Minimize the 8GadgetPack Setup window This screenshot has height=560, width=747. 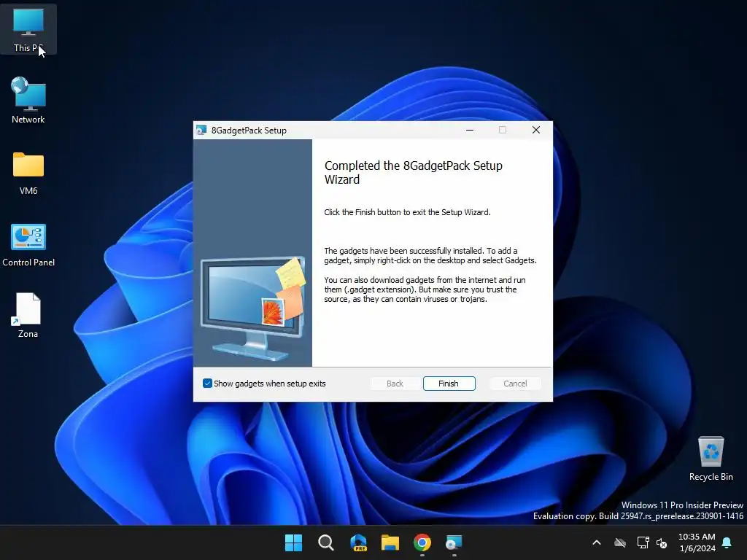point(470,130)
